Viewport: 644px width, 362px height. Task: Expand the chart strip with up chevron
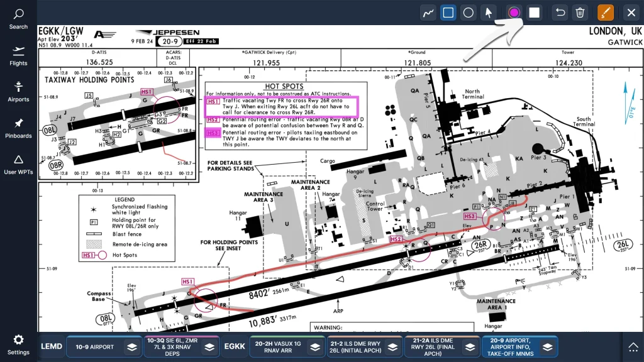pos(633,347)
